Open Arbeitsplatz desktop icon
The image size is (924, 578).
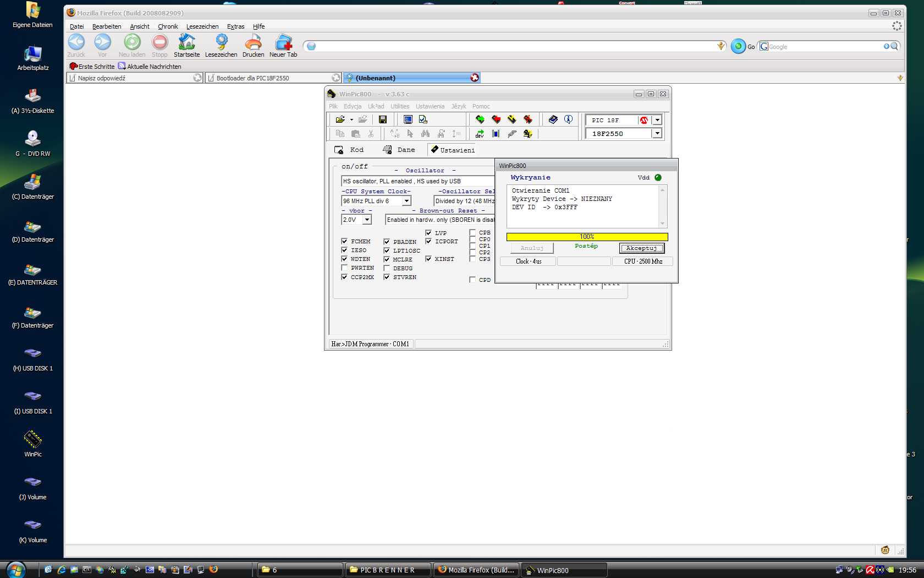point(33,53)
